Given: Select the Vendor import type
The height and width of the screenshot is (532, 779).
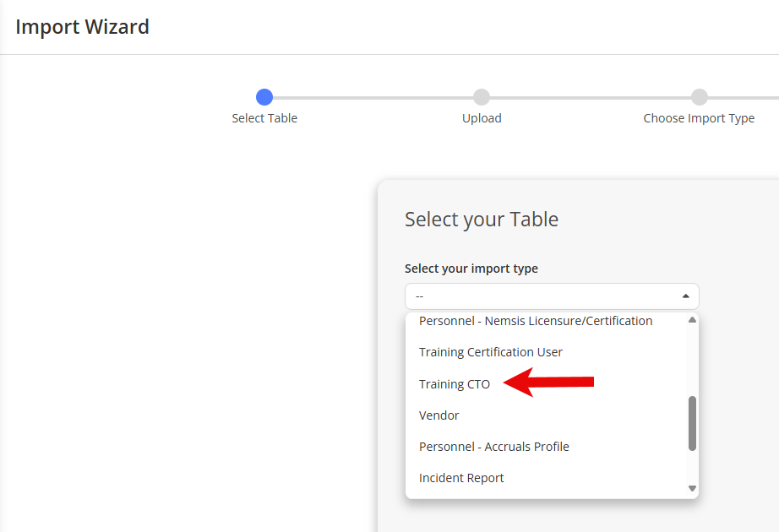Looking at the screenshot, I should pyautogui.click(x=546, y=415).
